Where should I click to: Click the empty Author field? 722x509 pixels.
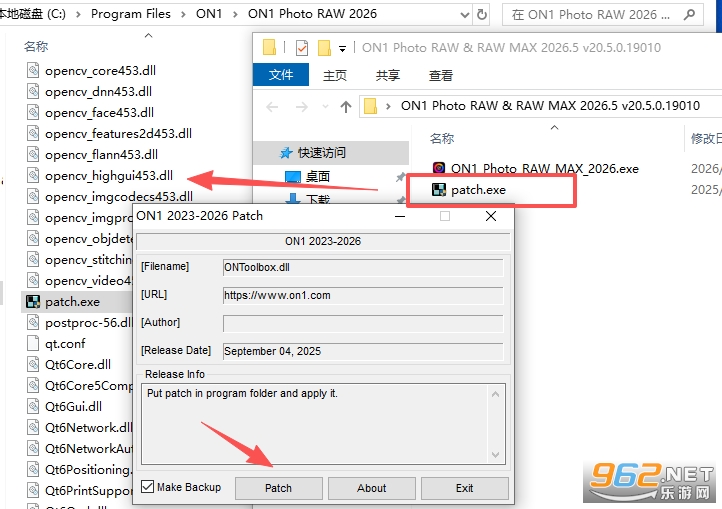pyautogui.click(x=363, y=323)
